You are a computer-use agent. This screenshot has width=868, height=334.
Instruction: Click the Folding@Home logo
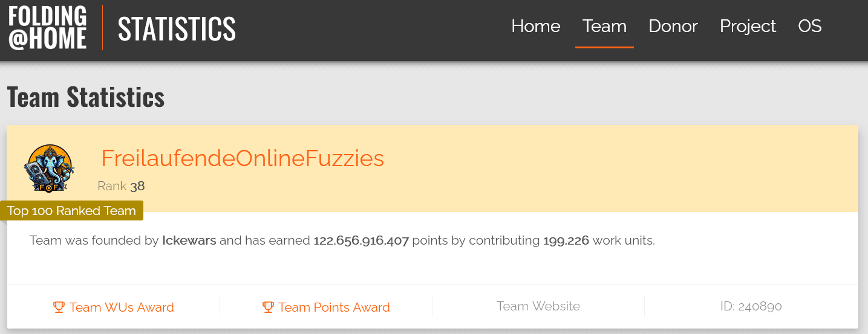click(48, 28)
